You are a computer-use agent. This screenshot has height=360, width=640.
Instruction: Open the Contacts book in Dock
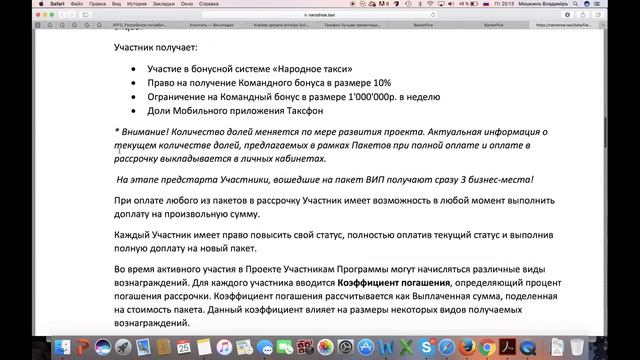pyautogui.click(x=163, y=347)
